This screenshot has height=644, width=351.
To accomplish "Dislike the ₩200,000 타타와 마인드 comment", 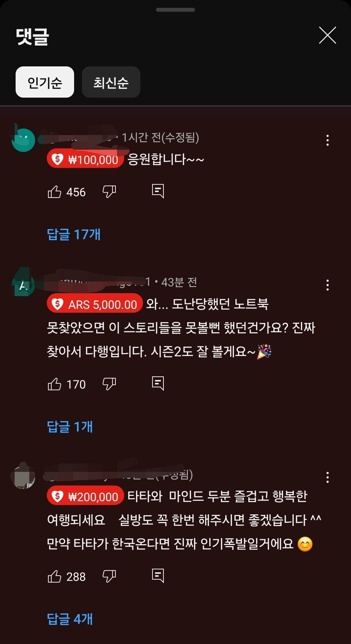I will [x=109, y=577].
